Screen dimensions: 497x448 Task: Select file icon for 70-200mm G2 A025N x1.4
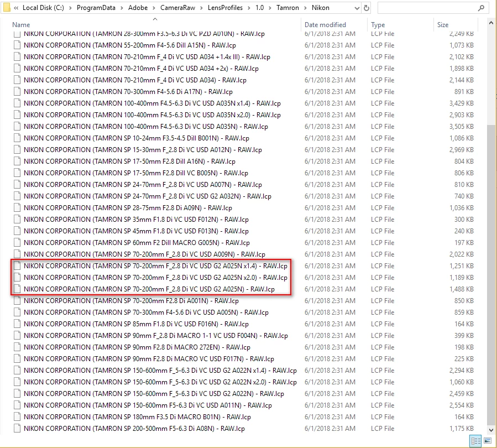click(17, 265)
